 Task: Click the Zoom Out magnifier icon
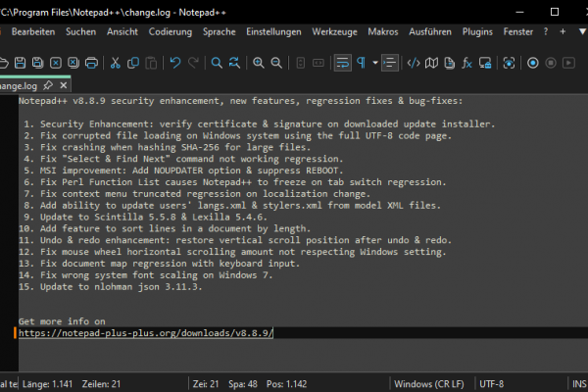point(276,63)
